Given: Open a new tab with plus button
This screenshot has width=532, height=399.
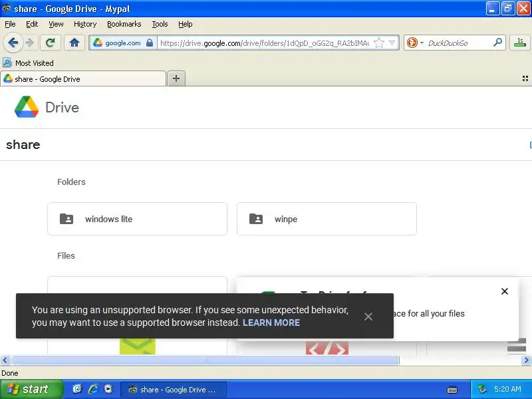Looking at the screenshot, I should (176, 78).
